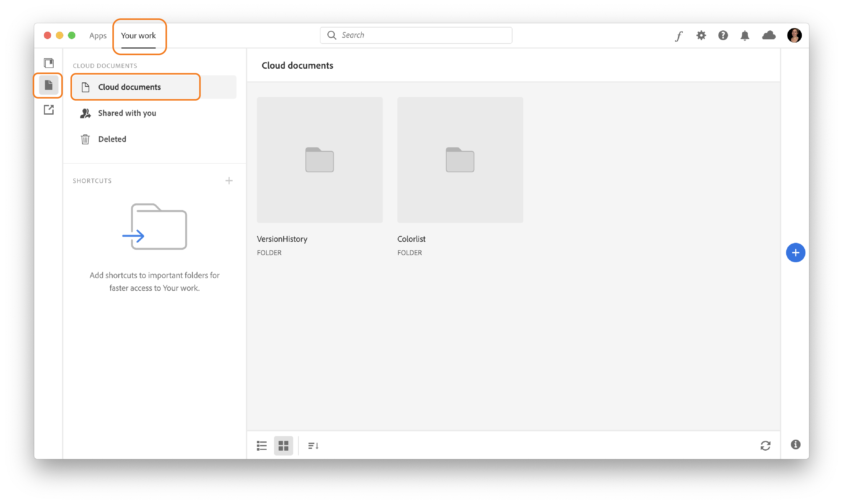Viewport: 843px width, 504px height.
Task: Switch to the Your work tab
Action: (x=138, y=35)
